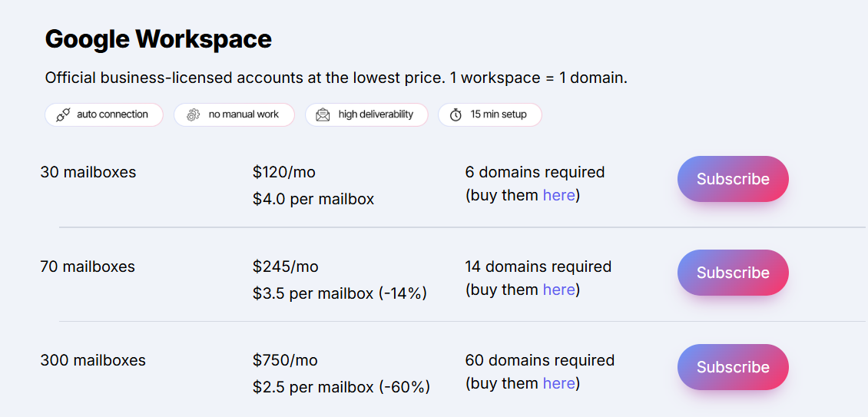The image size is (868, 417).
Task: Click '6 domains required' text
Action: (535, 172)
